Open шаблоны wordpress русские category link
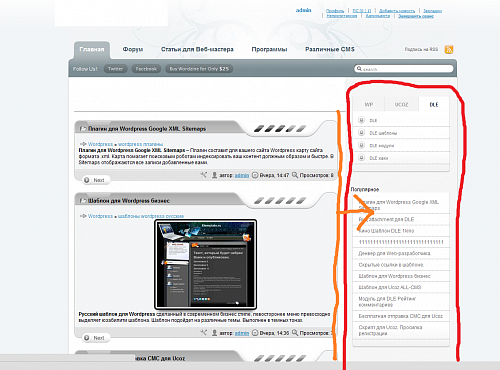The height and width of the screenshot is (370, 500). [151, 216]
